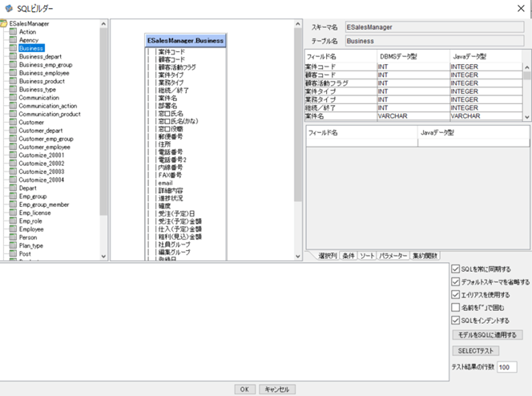532x396 pixels.
Task: Click the Business_depart table icon
Action: click(x=14, y=56)
